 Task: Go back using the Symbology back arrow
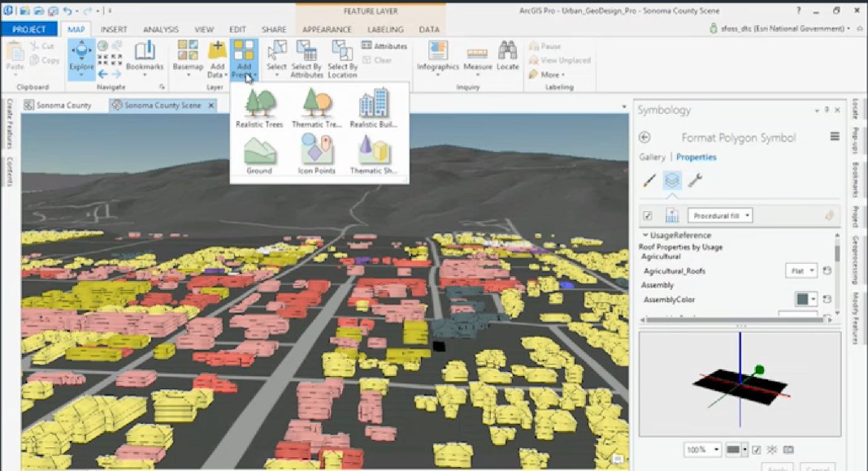pos(644,137)
